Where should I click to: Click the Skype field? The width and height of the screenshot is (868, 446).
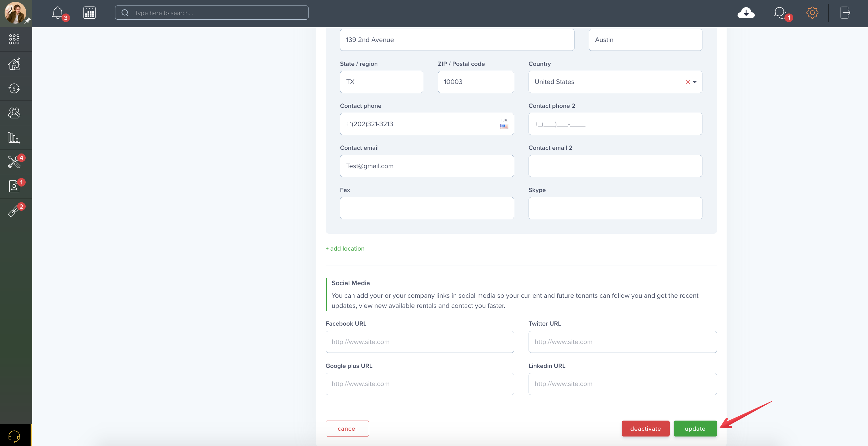pyautogui.click(x=615, y=208)
